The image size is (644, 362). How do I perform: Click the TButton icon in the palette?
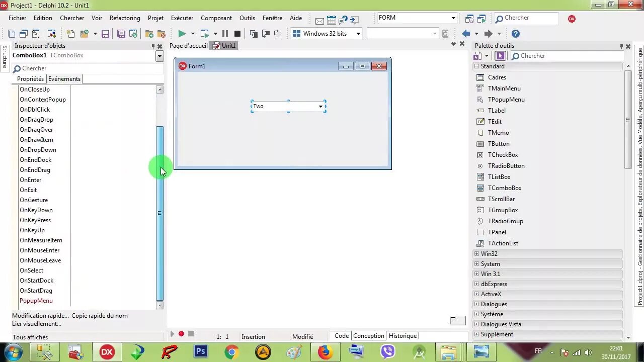point(480,144)
